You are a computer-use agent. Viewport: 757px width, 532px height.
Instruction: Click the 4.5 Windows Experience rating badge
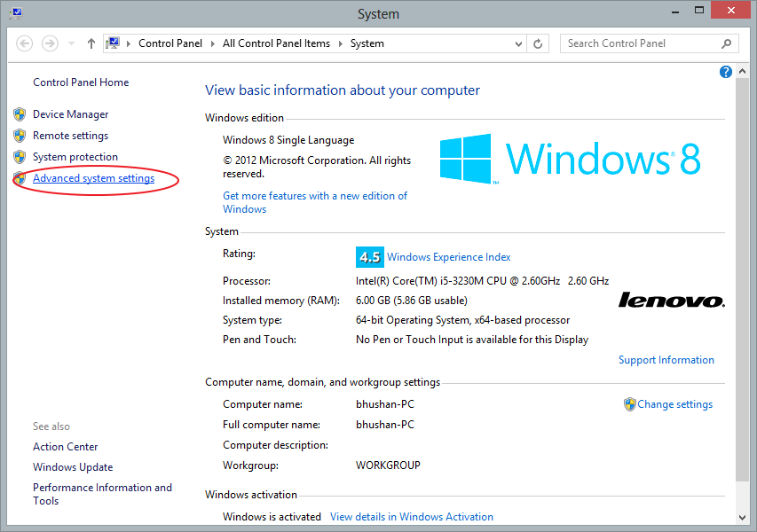pos(368,257)
